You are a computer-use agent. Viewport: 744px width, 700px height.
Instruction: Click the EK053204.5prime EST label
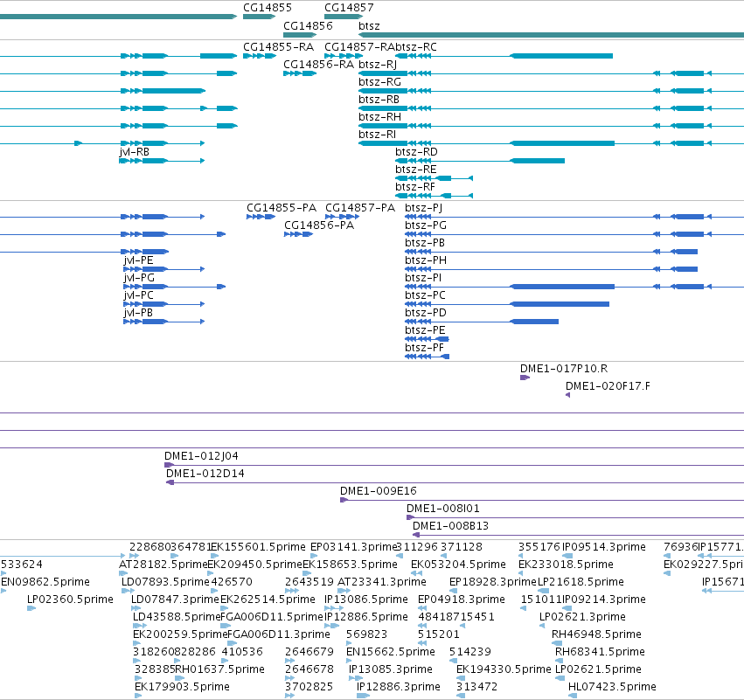458,565
